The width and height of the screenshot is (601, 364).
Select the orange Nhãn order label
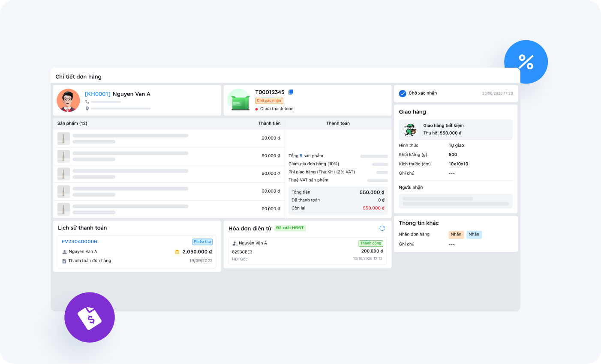coord(456,234)
